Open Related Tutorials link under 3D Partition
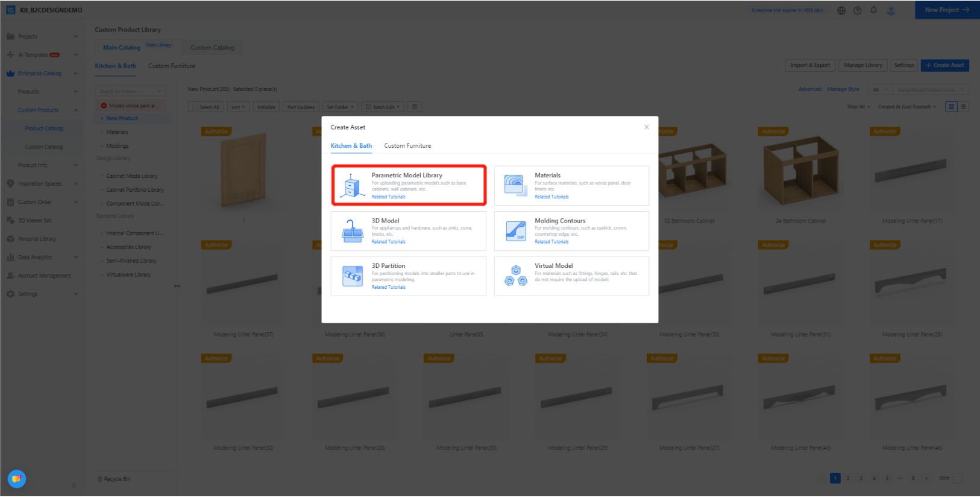The width and height of the screenshot is (980, 497). click(x=388, y=287)
